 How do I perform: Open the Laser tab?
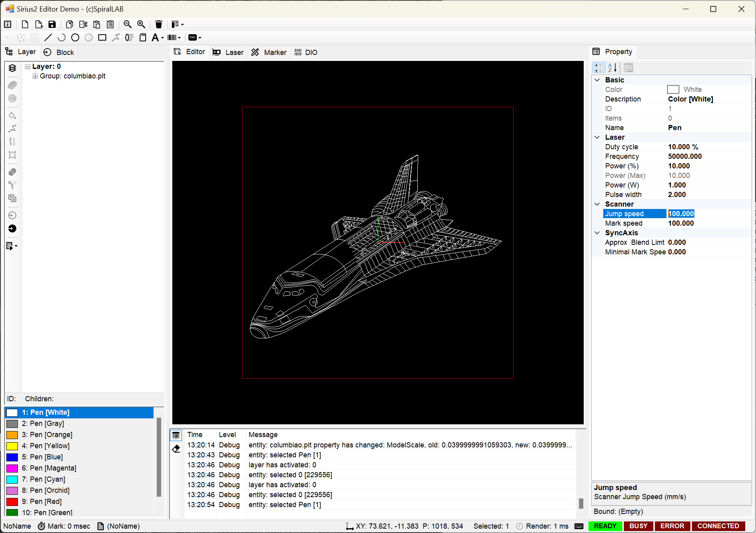pyautogui.click(x=228, y=52)
